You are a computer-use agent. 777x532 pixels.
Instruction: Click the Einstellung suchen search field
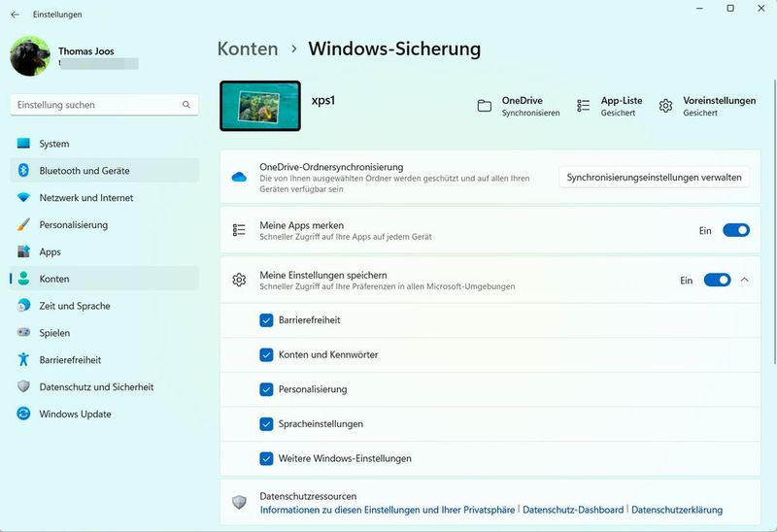click(x=105, y=105)
